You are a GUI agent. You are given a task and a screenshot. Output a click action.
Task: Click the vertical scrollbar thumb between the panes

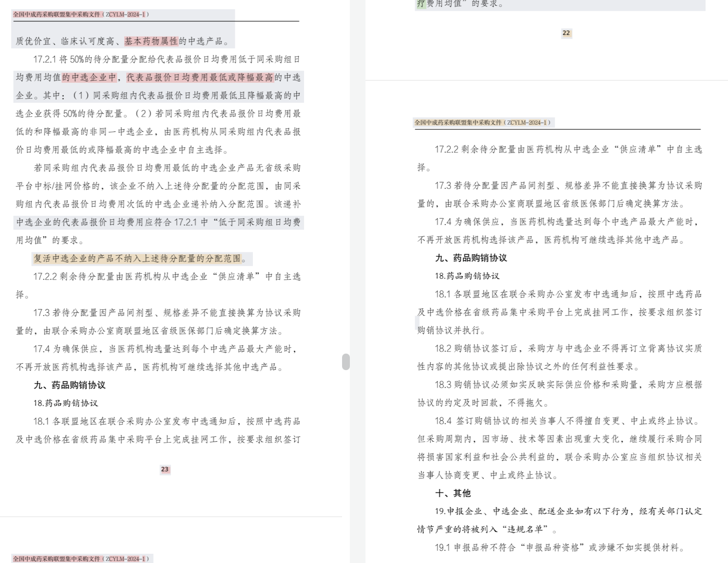point(346,362)
